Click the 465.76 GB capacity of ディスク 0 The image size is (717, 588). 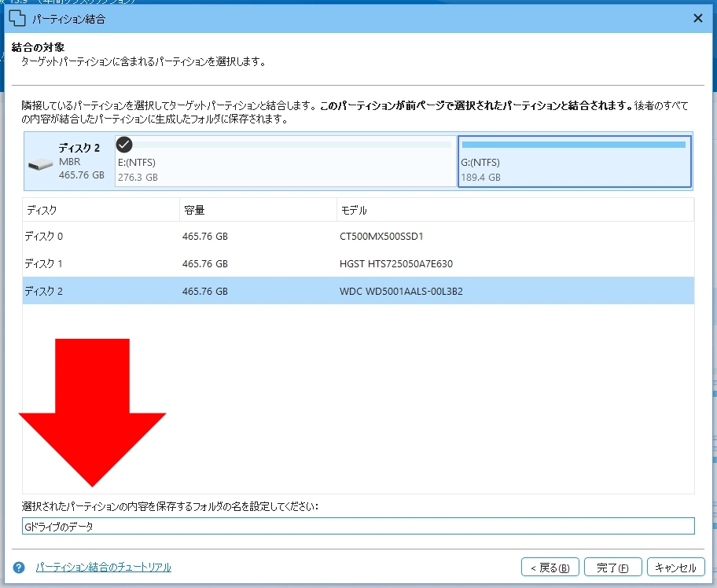205,237
